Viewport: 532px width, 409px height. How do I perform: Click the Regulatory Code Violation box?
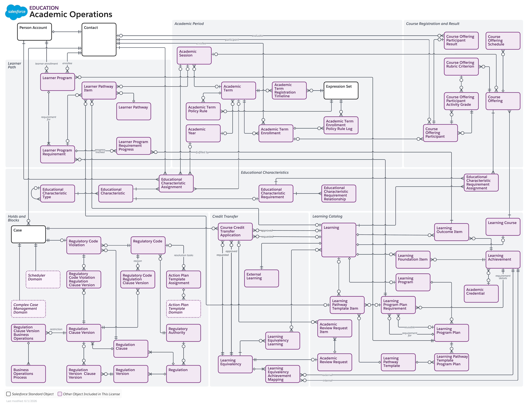pyautogui.click(x=84, y=245)
